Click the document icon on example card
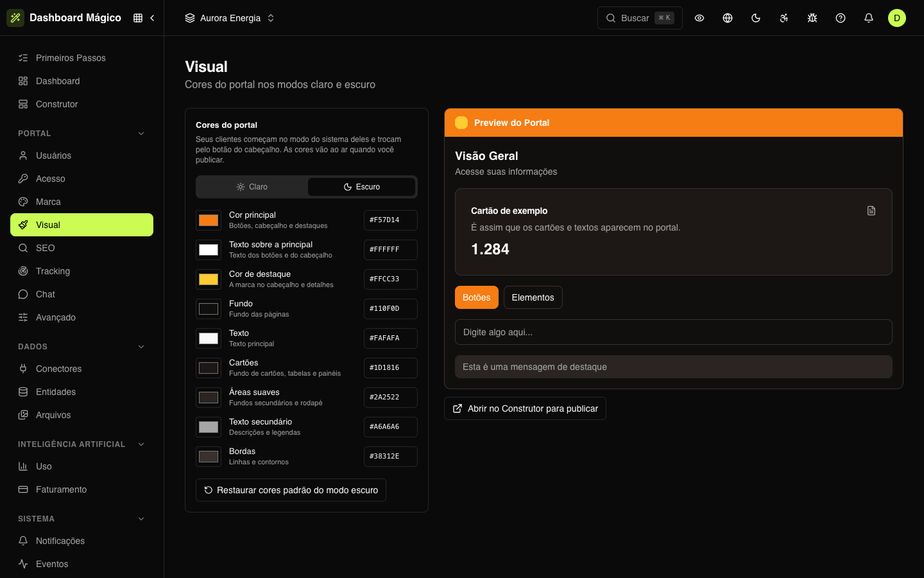 click(x=871, y=211)
